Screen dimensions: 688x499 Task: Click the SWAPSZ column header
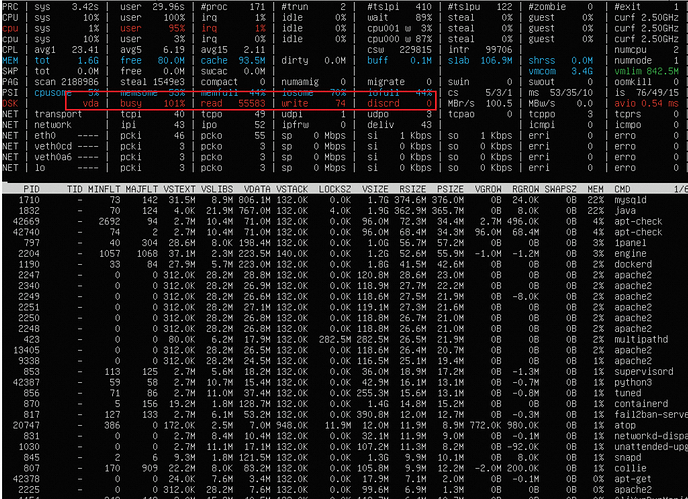(561, 189)
